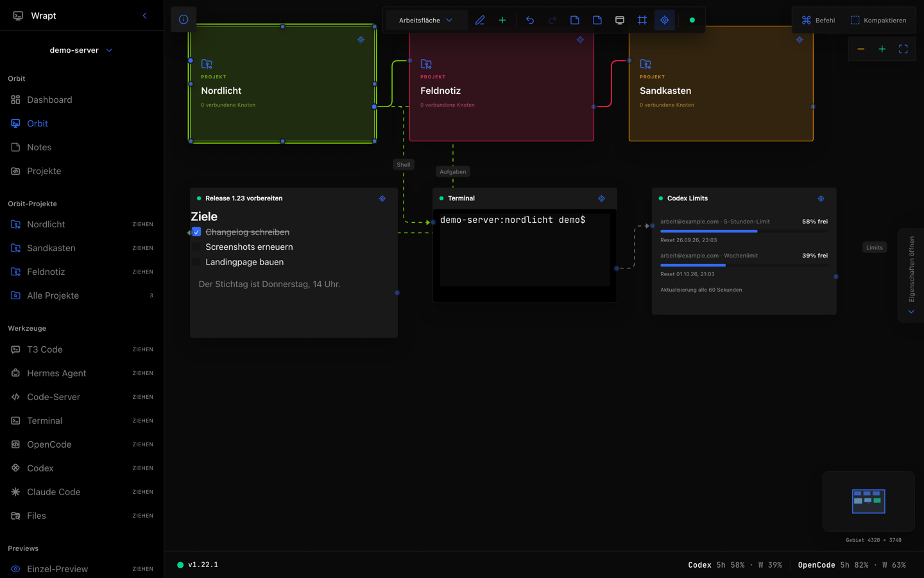Open the demo-server dropdown
Screen dimensions: 924x578
[81, 50]
